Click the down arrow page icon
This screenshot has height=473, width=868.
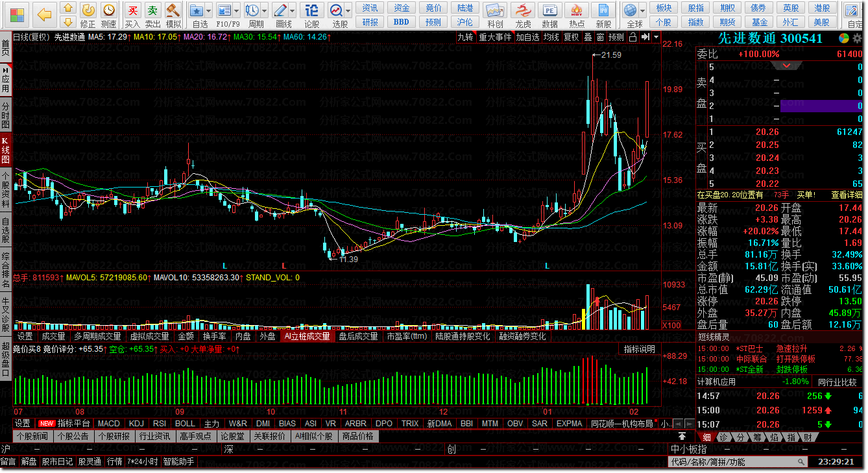pyautogui.click(x=68, y=21)
